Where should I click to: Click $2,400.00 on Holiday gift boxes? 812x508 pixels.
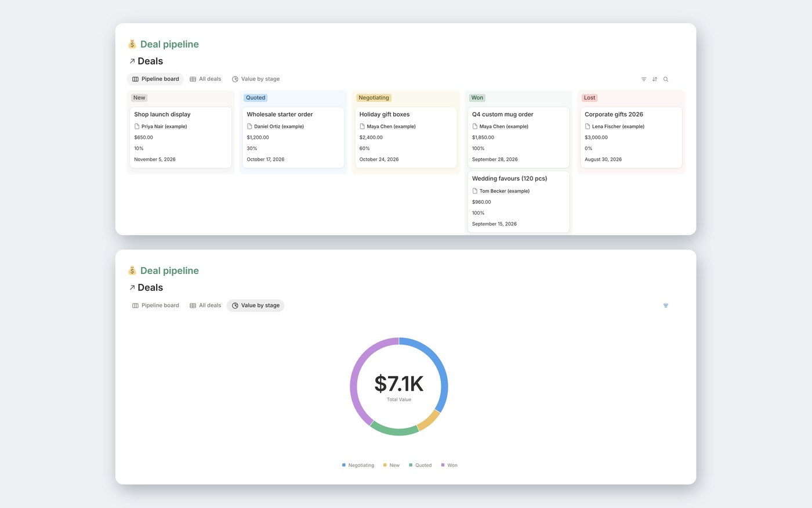coord(371,138)
